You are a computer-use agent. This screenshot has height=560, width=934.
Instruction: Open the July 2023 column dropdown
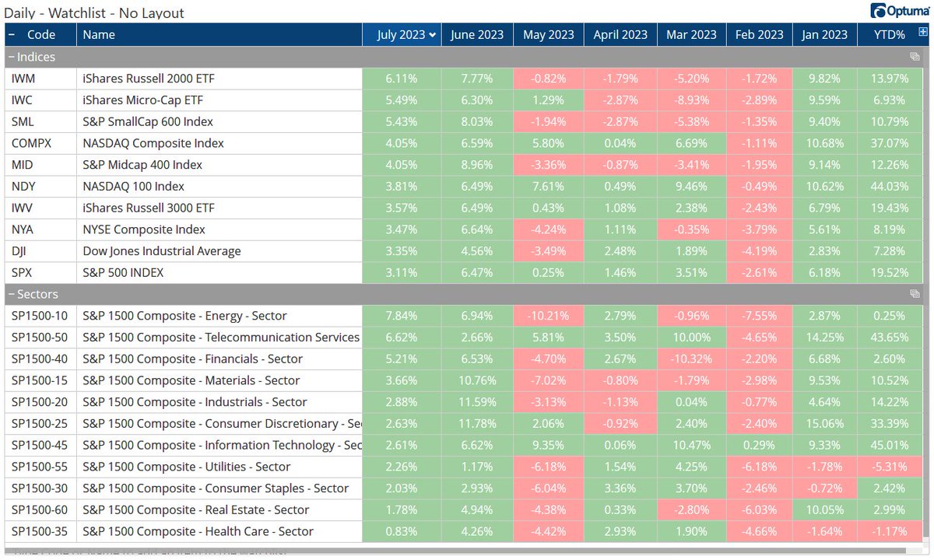pyautogui.click(x=434, y=34)
